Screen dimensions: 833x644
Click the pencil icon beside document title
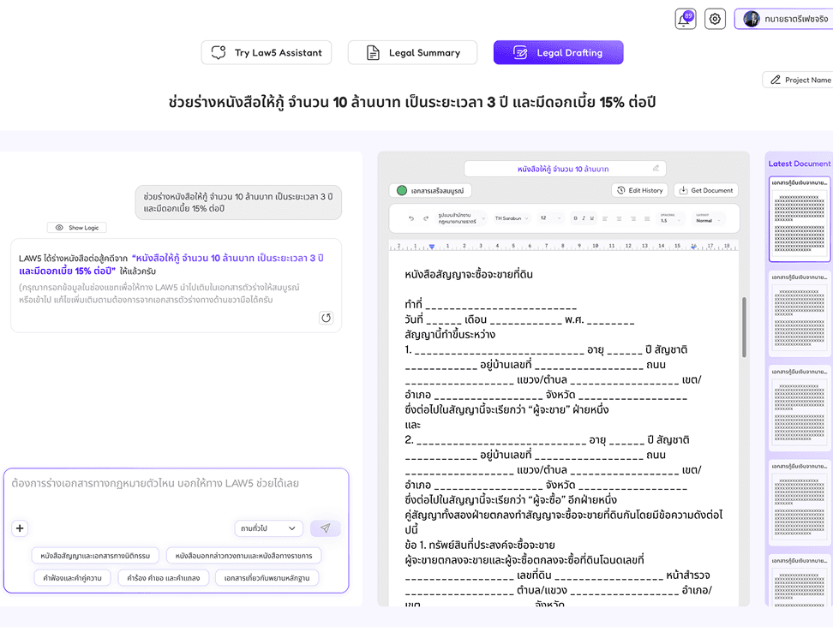tap(656, 169)
